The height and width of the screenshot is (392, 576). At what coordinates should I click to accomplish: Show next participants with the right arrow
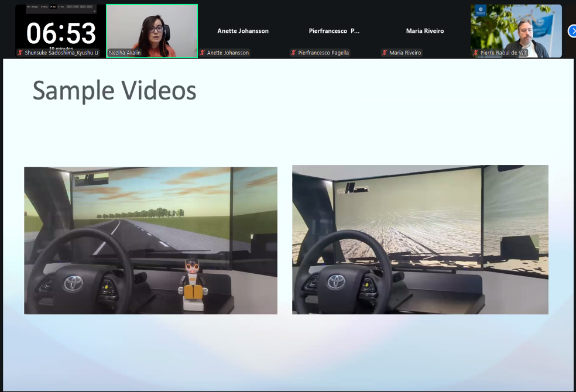[x=572, y=31]
